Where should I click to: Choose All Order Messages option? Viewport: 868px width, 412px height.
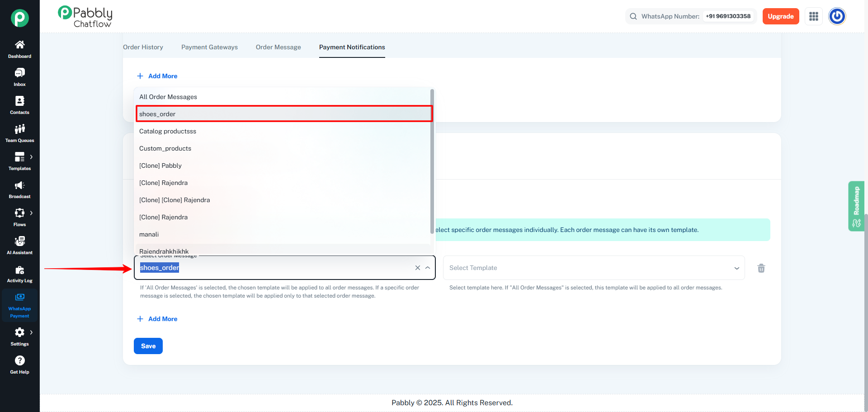[x=283, y=97]
